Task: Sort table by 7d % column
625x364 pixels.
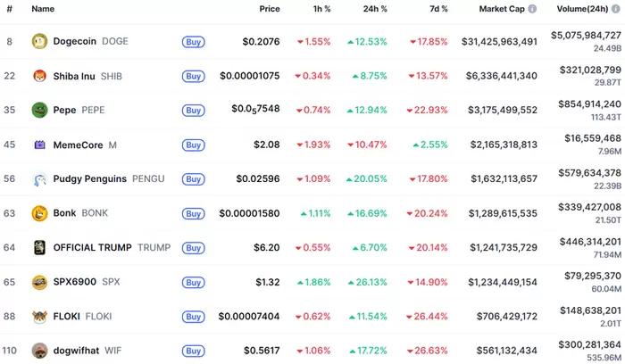Action: (436, 9)
